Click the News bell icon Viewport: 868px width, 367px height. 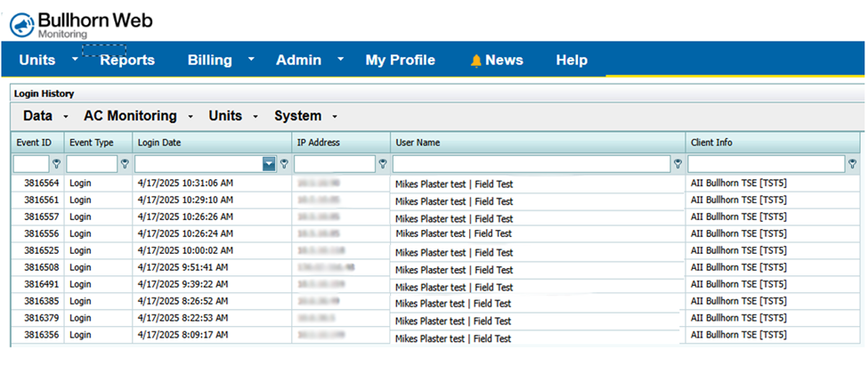click(475, 61)
